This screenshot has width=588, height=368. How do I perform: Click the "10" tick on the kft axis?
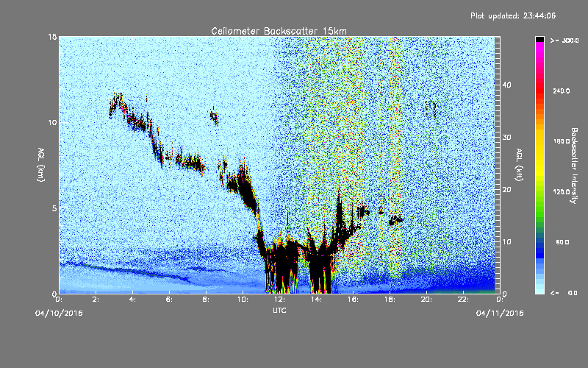[x=506, y=241]
